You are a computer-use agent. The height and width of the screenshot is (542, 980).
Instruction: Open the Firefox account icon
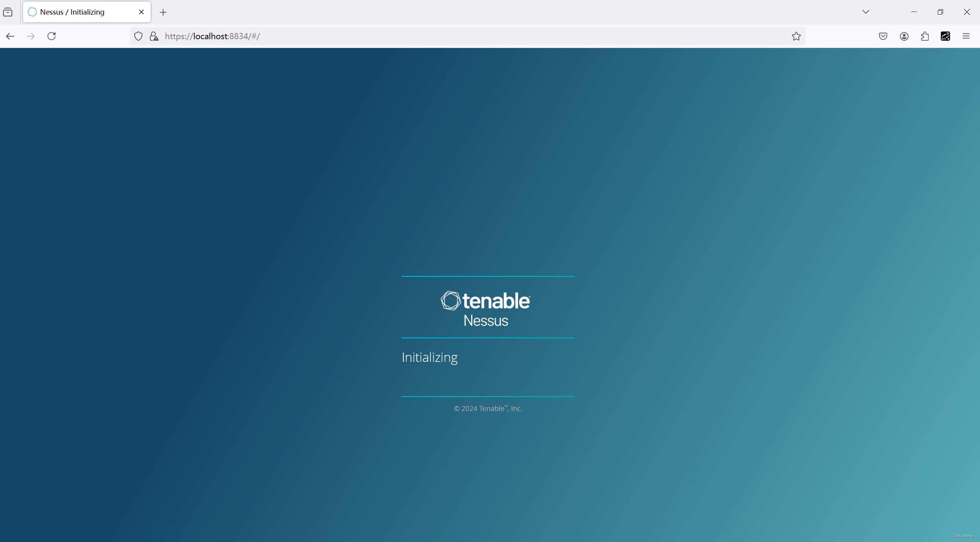(x=904, y=36)
